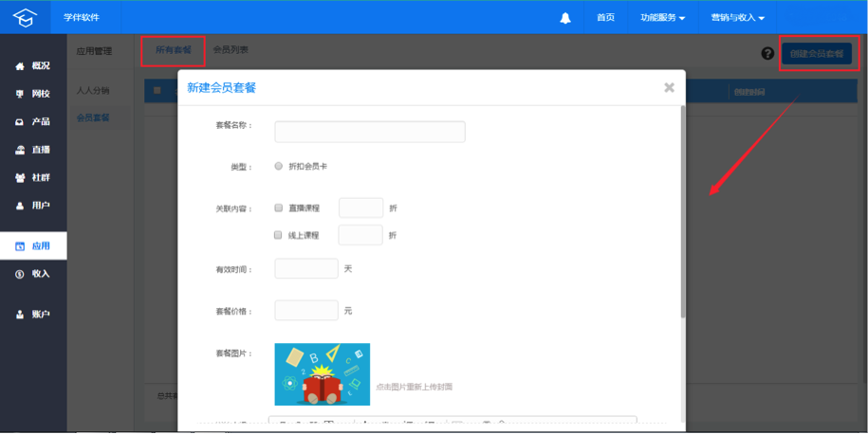Click the package cover image thumbnail
The height and width of the screenshot is (434, 868).
coord(323,374)
